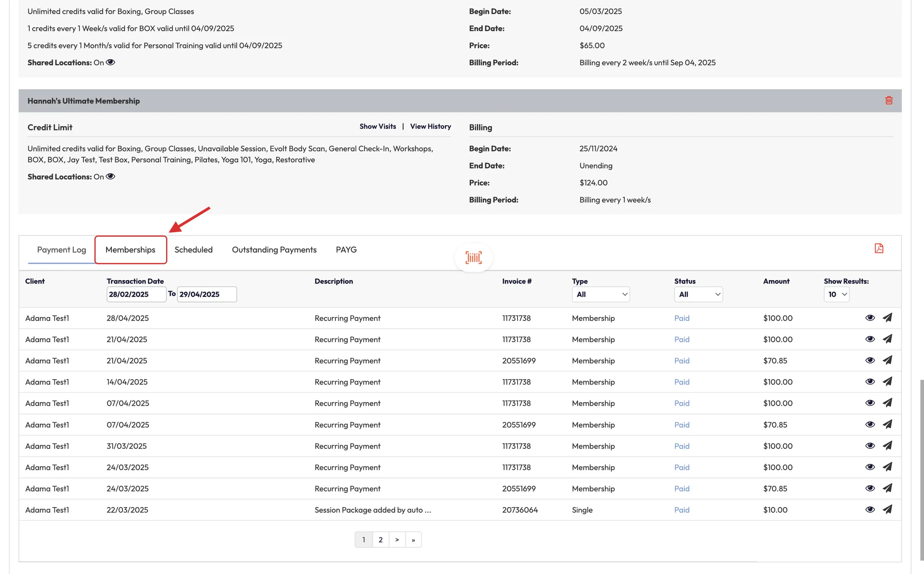Click the Show Visits link
This screenshot has height=574, width=924.
(x=378, y=127)
